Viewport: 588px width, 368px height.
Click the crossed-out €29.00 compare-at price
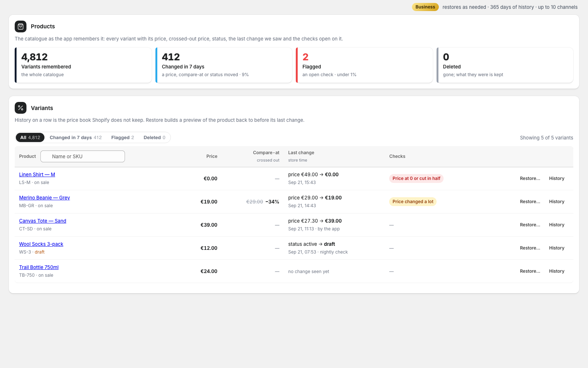pos(255,202)
